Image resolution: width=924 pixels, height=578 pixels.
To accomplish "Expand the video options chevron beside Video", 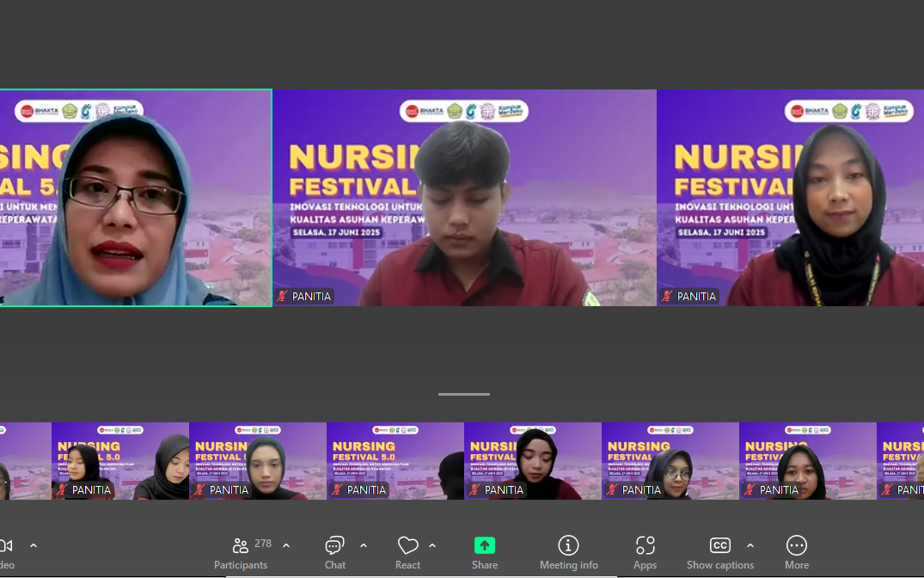I will (x=34, y=545).
